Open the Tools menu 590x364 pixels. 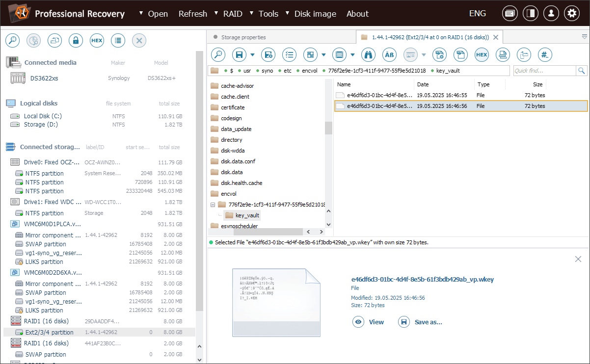(x=268, y=14)
